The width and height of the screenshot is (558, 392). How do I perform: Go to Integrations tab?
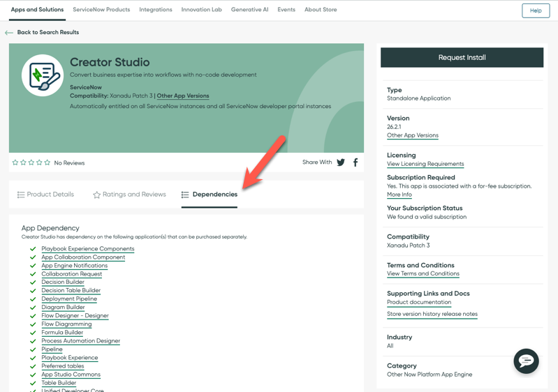click(x=156, y=10)
